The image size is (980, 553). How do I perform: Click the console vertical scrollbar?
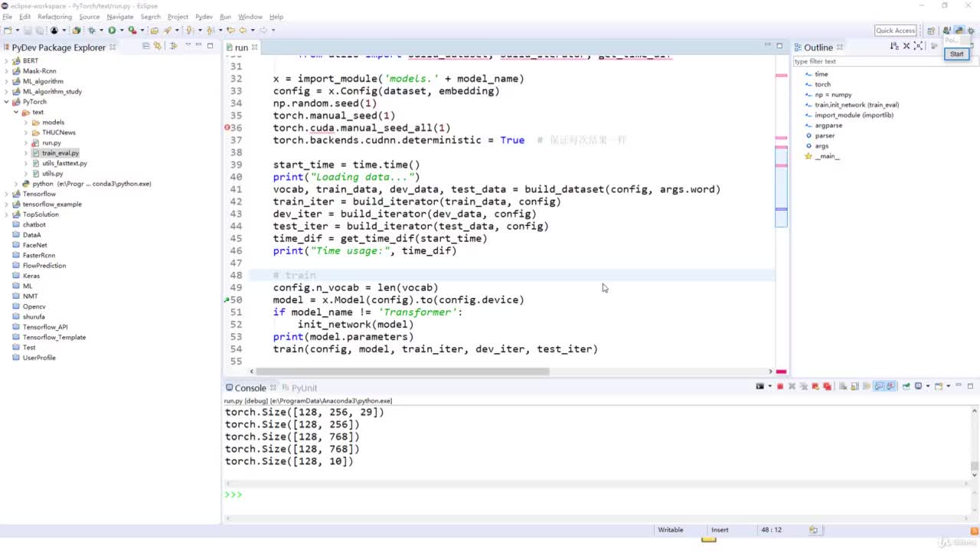(x=974, y=466)
